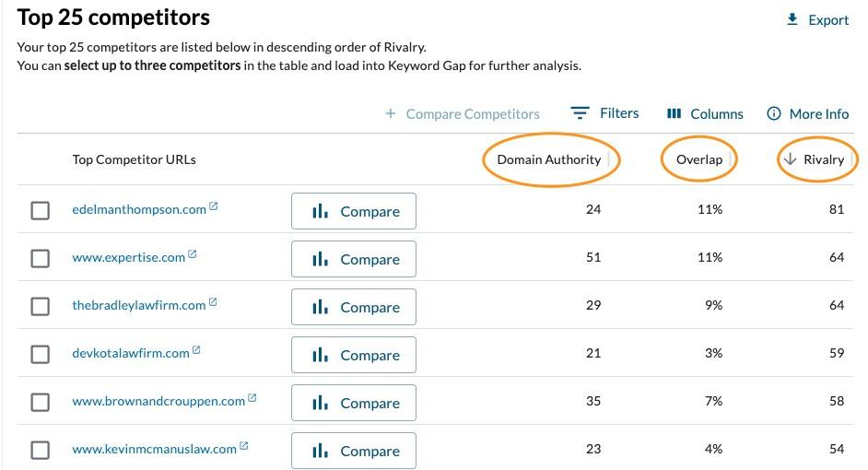Click the Export download icon
Screen dimensions: 868x470
[x=792, y=20]
